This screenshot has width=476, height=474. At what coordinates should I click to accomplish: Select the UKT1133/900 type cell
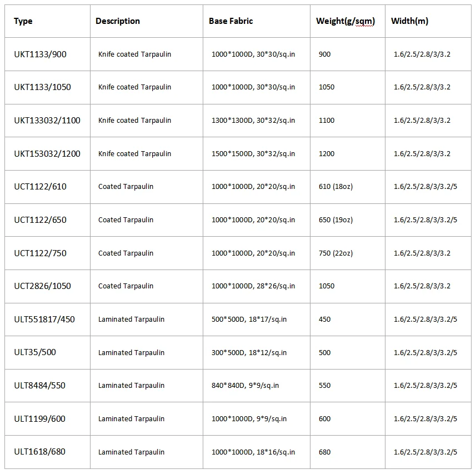(40, 54)
